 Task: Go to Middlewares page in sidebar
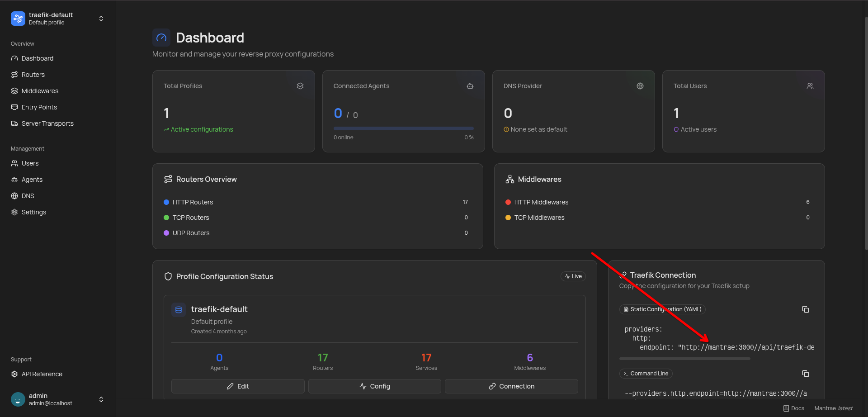coord(40,91)
